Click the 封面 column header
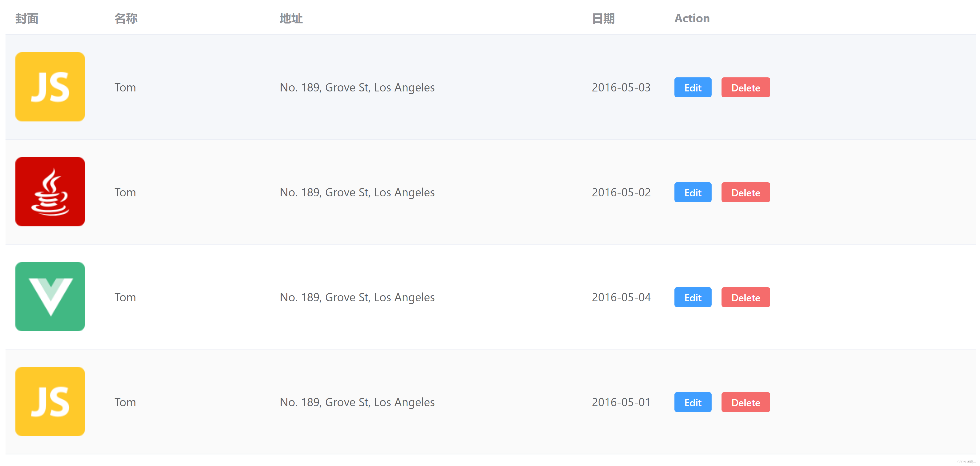 27,18
